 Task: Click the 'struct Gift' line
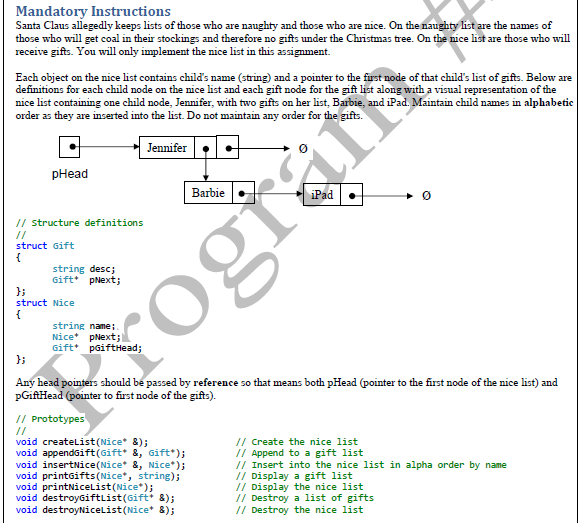45,246
